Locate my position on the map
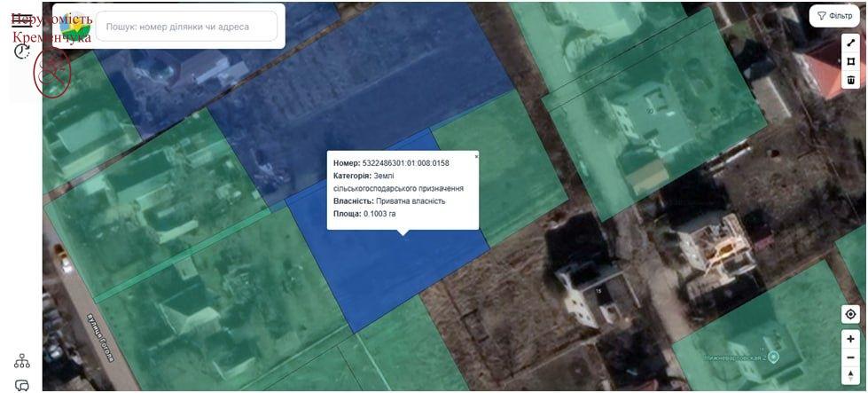Image resolution: width=868 pixels, height=393 pixels. click(850, 314)
